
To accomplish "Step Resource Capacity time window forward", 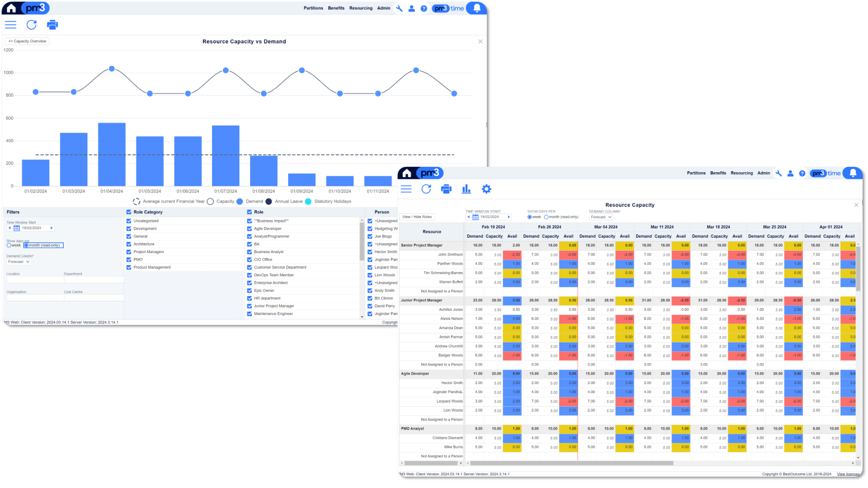I will coord(509,217).
